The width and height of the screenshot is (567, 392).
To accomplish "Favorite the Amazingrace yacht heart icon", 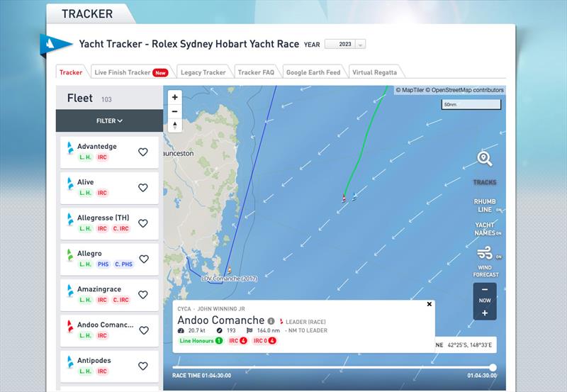I will 143,294.
